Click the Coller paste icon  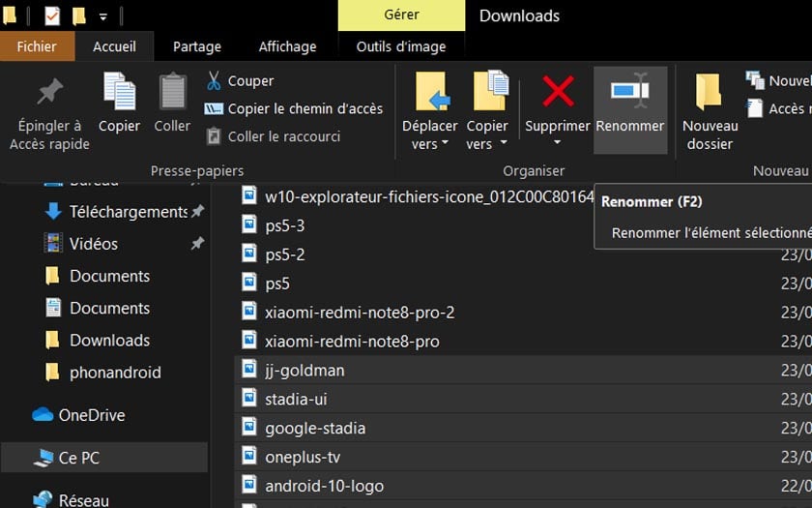pyautogui.click(x=172, y=93)
